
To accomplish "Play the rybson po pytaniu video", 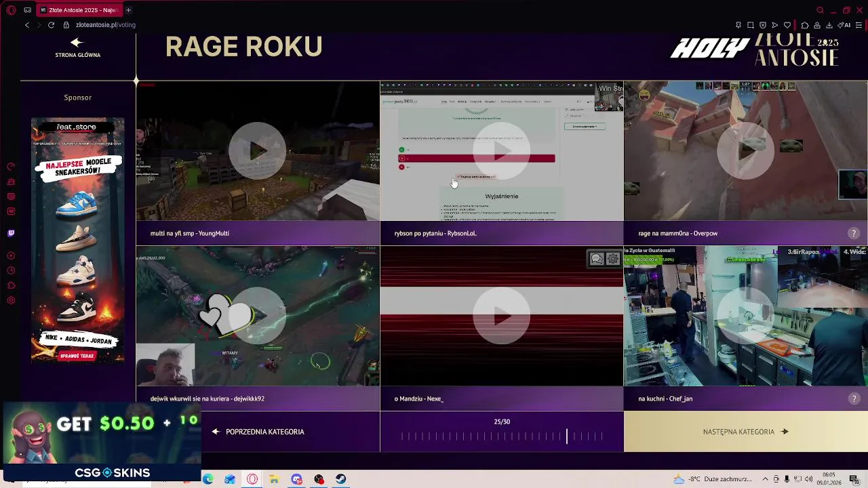I will click(502, 151).
